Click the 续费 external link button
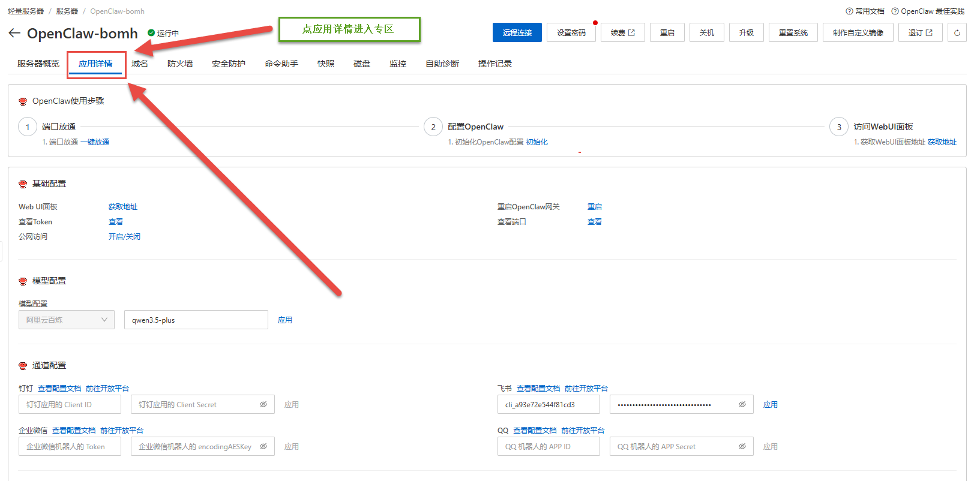The width and height of the screenshot is (980, 481). point(622,33)
